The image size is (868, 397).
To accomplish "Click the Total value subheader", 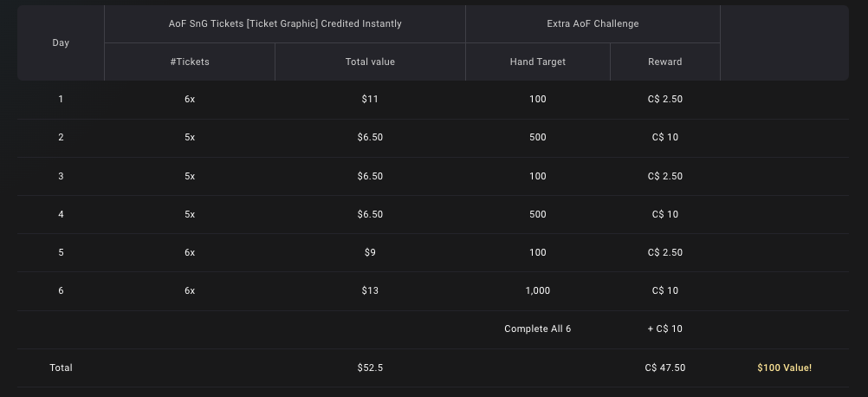I will 371,62.
